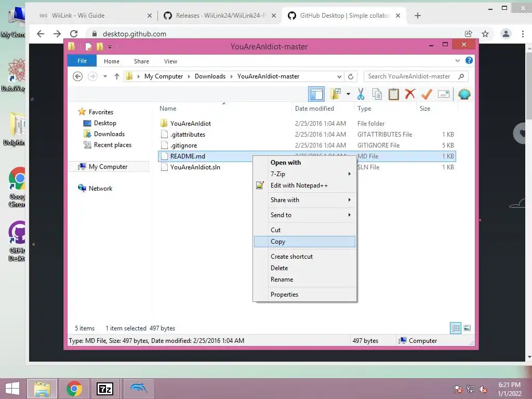
Task: Click the orange checkmark Properties icon
Action: [x=427, y=94]
